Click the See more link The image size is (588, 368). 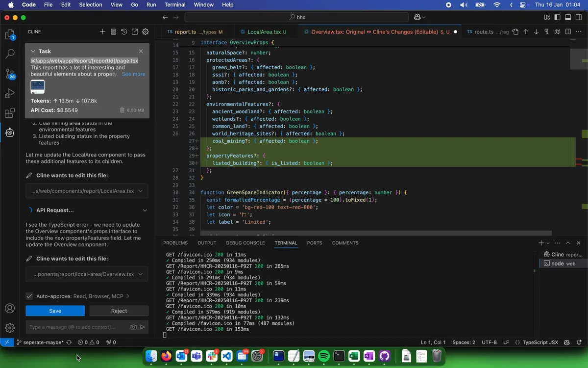pyautogui.click(x=133, y=74)
